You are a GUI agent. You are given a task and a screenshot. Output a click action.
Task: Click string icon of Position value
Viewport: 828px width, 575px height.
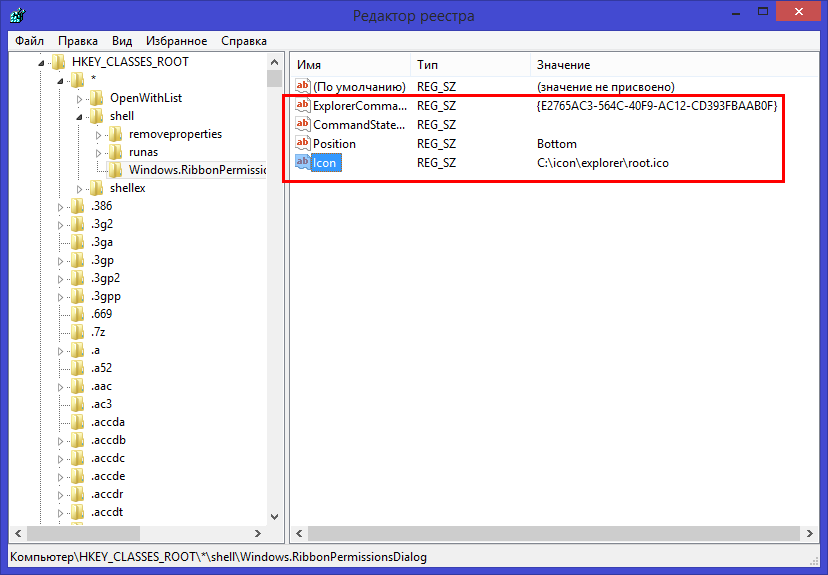[303, 143]
